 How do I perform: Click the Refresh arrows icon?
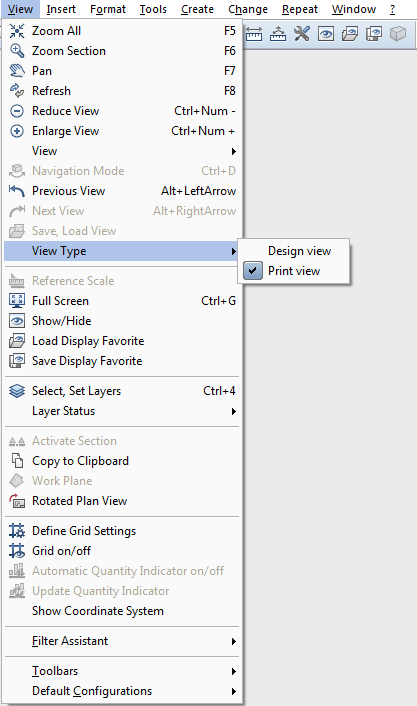pyautogui.click(x=17, y=91)
